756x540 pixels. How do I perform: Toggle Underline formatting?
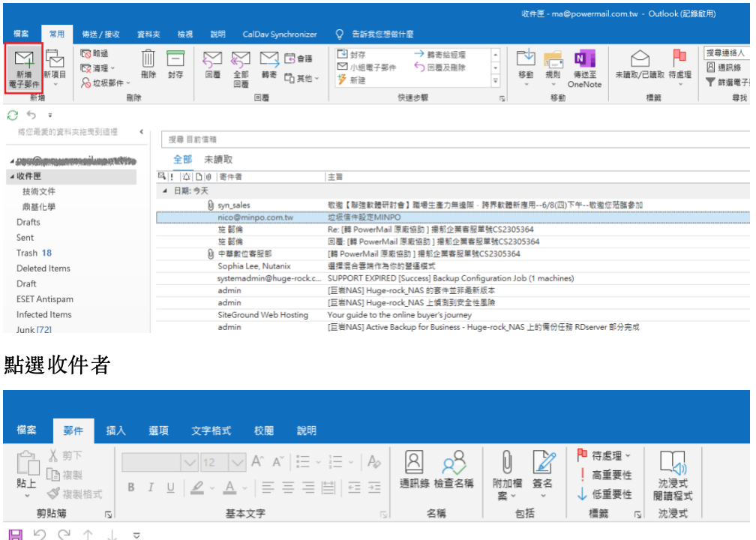(171, 487)
